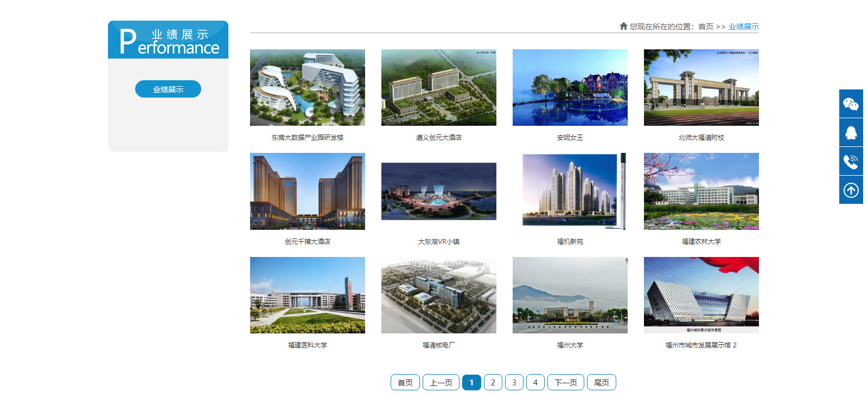Open the 遵义创元大酒店 project image
The width and height of the screenshot is (868, 399).
tap(438, 88)
